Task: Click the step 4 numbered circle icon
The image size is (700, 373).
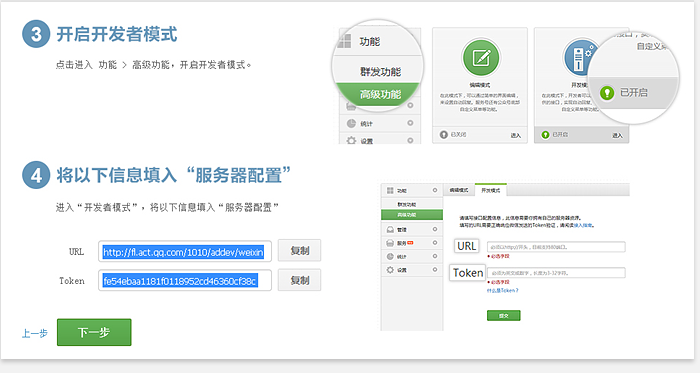Action: (36, 174)
